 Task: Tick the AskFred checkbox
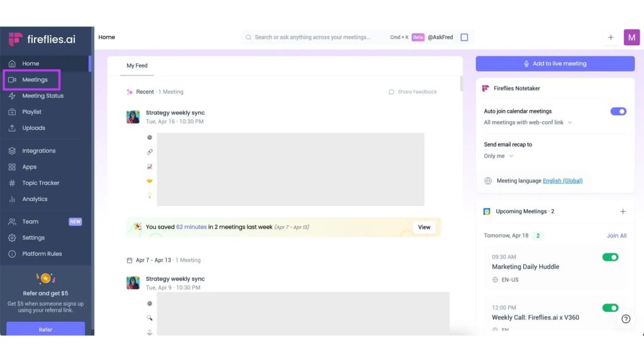click(x=464, y=37)
